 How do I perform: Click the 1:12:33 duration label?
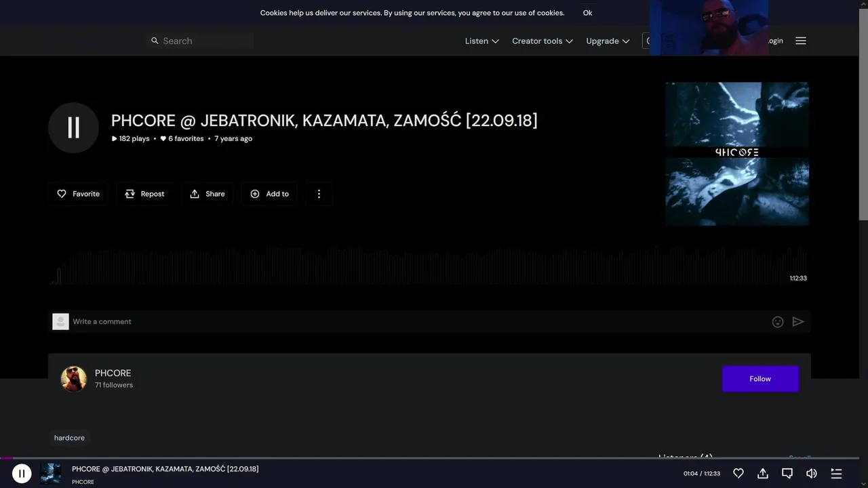tap(798, 278)
